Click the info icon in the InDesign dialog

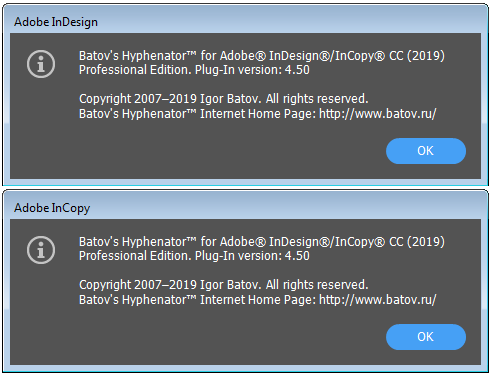(41, 64)
